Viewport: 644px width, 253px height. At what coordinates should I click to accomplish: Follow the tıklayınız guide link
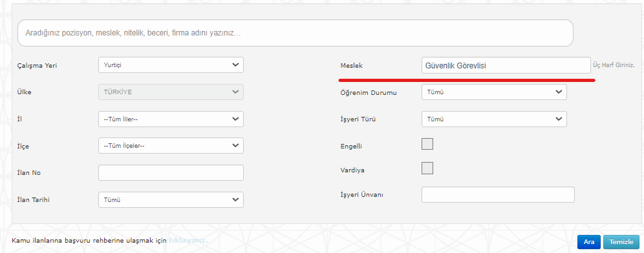[x=188, y=240]
